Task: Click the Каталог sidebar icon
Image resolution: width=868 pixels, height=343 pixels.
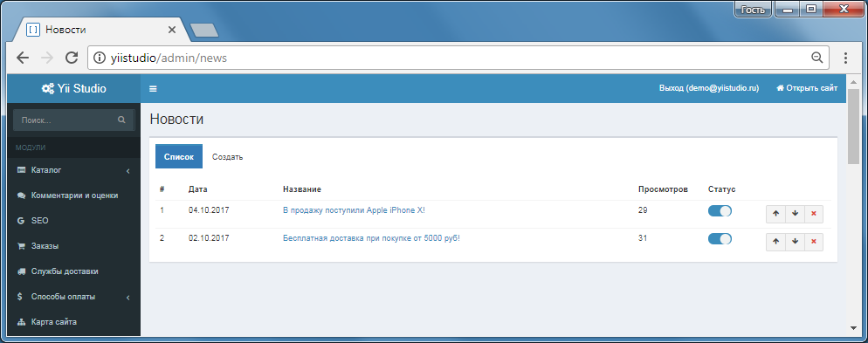Action: coord(21,170)
